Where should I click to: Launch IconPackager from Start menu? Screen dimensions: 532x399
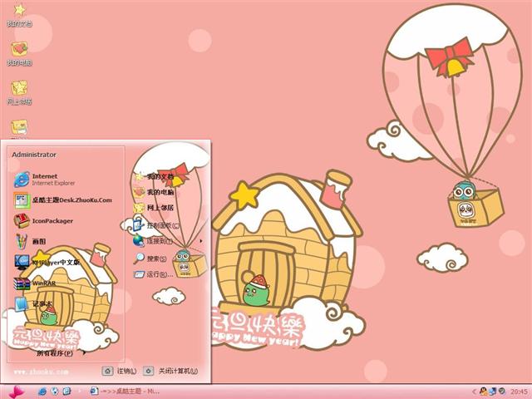(x=43, y=221)
